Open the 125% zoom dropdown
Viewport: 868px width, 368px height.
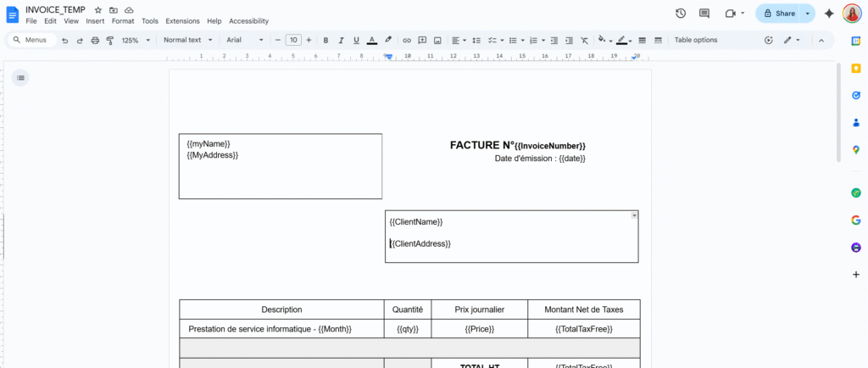click(136, 40)
